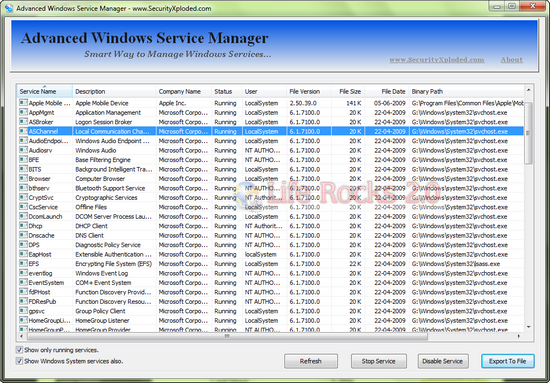Click the bthserv service icon
The height and width of the screenshot is (383, 550).
point(23,188)
